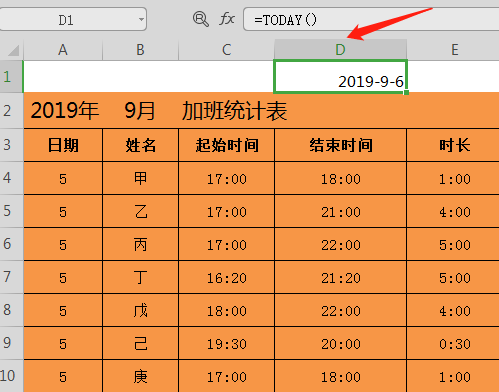
Task: Click end time 21:20 in 丁 row
Action: click(x=340, y=277)
